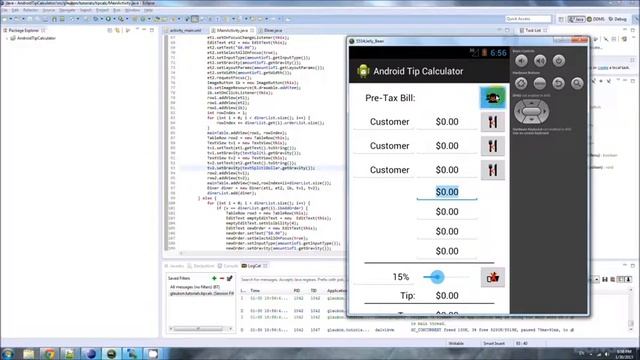Add a new LogCat filter with green plus
The width and height of the screenshot is (640, 360).
pyautogui.click(x=214, y=278)
